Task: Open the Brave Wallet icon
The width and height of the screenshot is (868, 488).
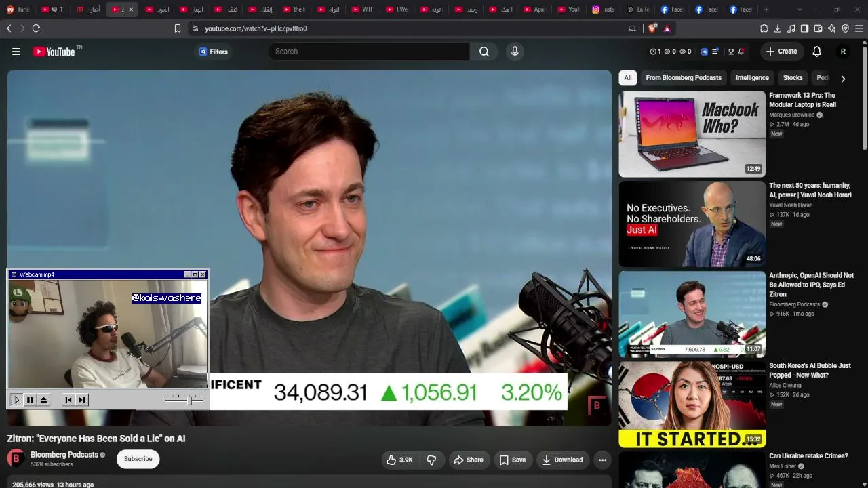Action: tap(818, 28)
